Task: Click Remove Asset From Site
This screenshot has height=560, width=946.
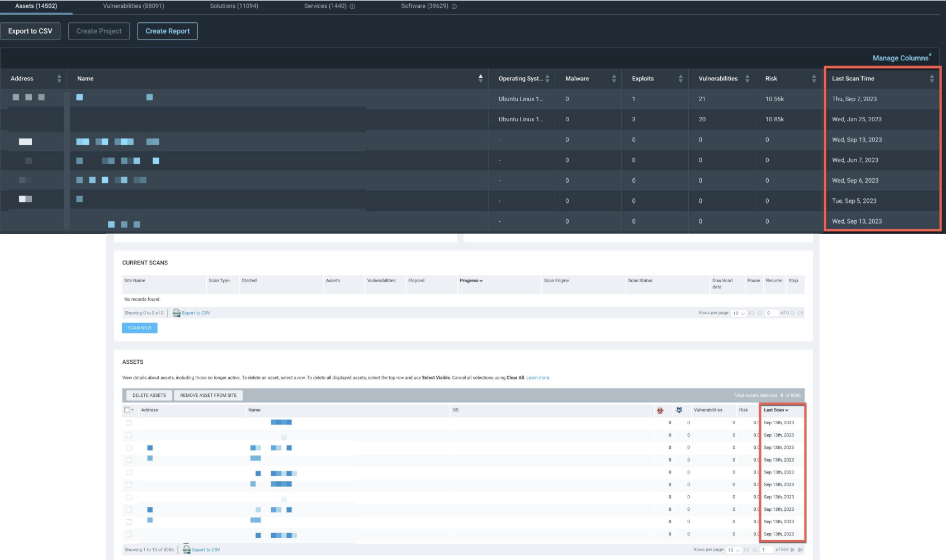Action: [209, 395]
